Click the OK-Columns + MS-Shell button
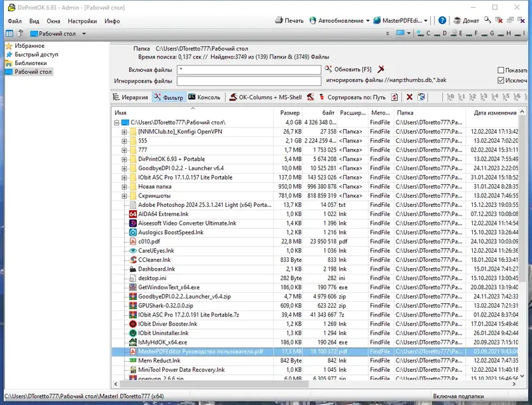Viewport: 532px width, 405px height. pyautogui.click(x=265, y=97)
